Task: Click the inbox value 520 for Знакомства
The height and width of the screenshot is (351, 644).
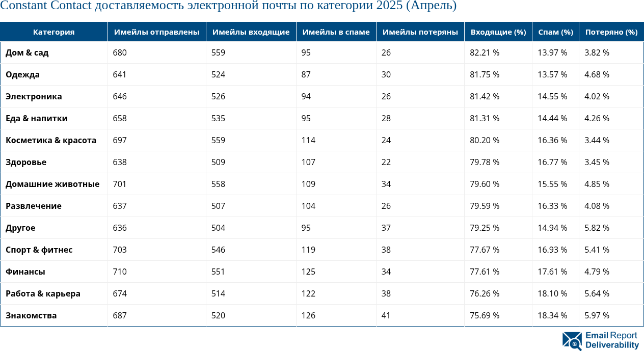Action: 218,315
